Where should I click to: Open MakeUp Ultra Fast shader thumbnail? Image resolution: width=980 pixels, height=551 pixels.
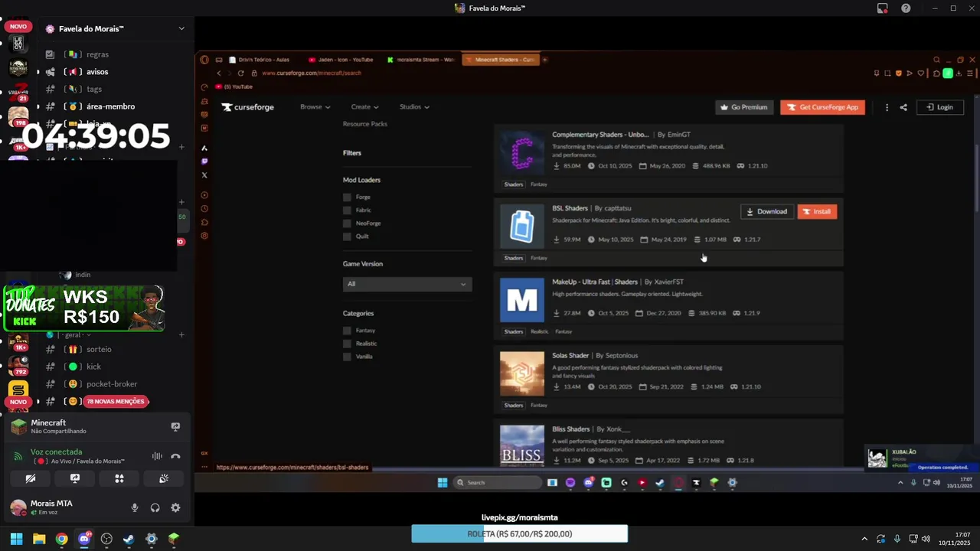[522, 300]
